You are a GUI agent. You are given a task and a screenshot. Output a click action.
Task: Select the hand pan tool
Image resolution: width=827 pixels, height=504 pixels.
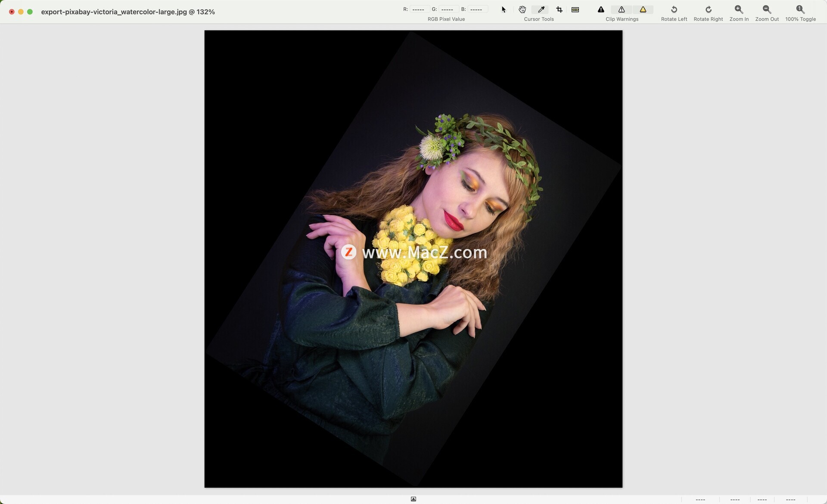(522, 9)
